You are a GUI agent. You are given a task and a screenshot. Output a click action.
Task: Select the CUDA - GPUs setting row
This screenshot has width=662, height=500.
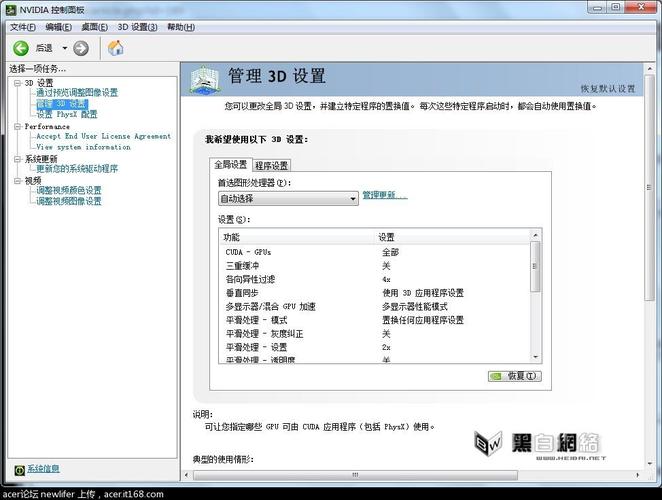[x=374, y=252]
